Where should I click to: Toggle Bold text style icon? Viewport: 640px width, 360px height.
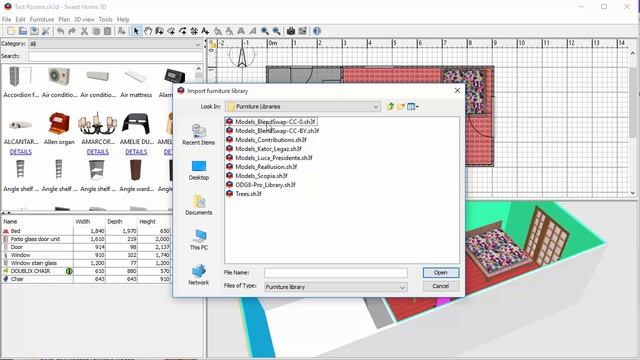pyautogui.click(x=241, y=31)
